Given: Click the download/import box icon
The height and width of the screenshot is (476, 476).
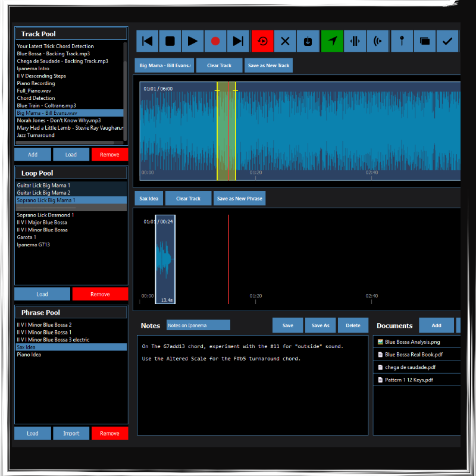Looking at the screenshot, I should point(308,41).
